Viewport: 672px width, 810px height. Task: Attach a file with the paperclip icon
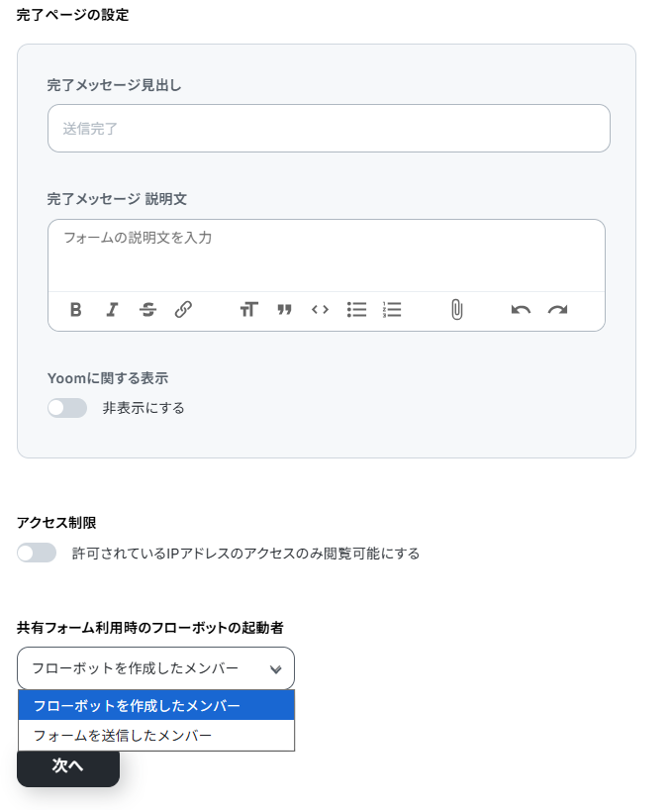pos(456,310)
